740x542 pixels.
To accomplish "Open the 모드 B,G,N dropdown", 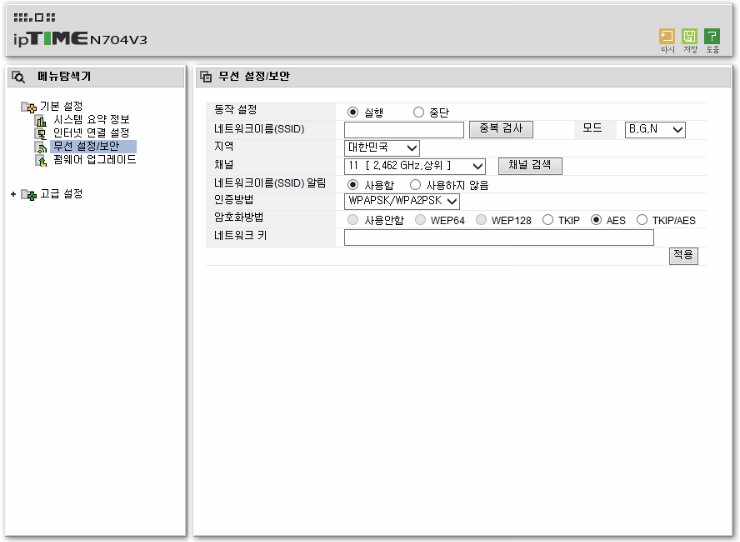I will click(655, 129).
